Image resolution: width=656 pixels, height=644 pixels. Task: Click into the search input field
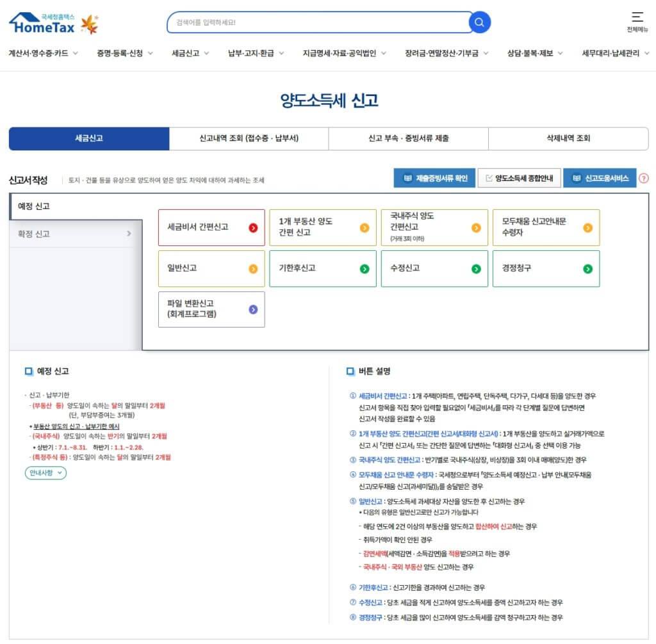[317, 22]
